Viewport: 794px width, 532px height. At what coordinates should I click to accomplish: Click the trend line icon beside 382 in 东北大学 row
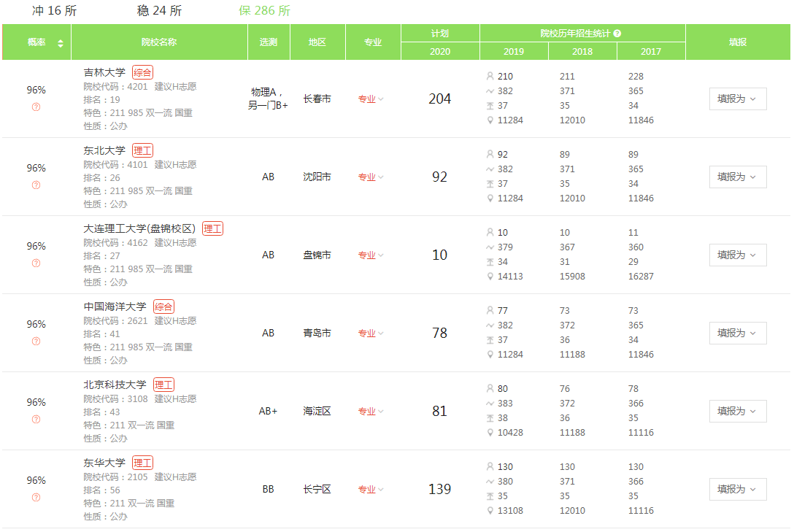[x=490, y=169]
